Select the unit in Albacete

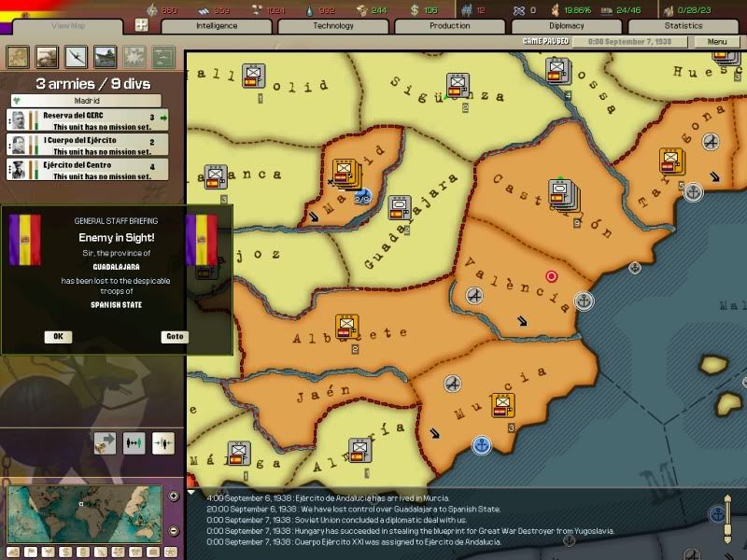click(x=346, y=327)
